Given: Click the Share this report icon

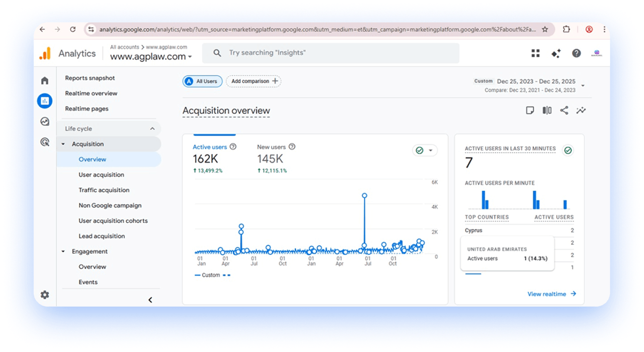Looking at the screenshot, I should 564,111.
